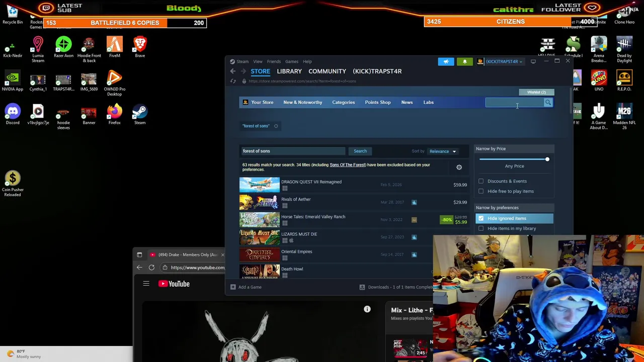Viewport: 644px width, 362px height.
Task: Click the YouTube video info icon
Action: (x=367, y=310)
